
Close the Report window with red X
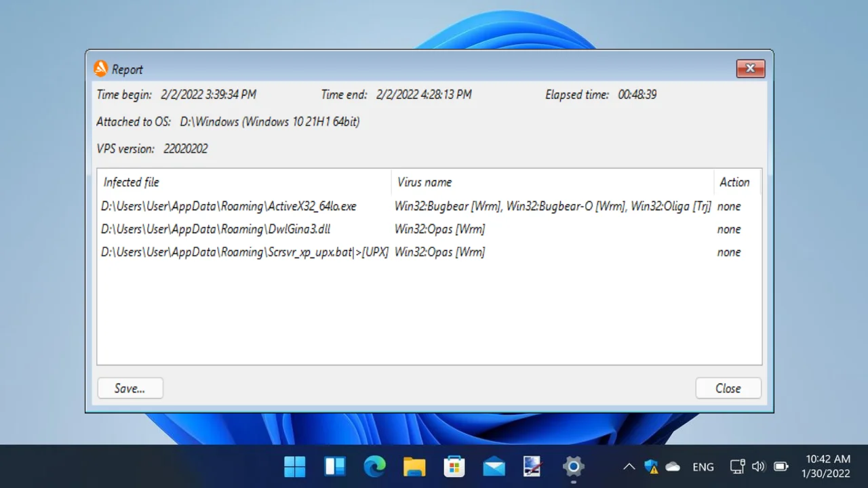(x=751, y=68)
